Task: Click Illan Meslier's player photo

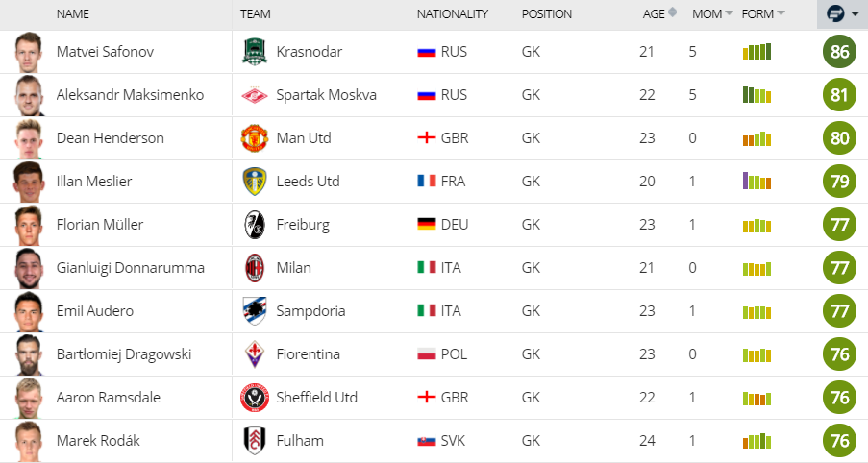Action: (29, 182)
